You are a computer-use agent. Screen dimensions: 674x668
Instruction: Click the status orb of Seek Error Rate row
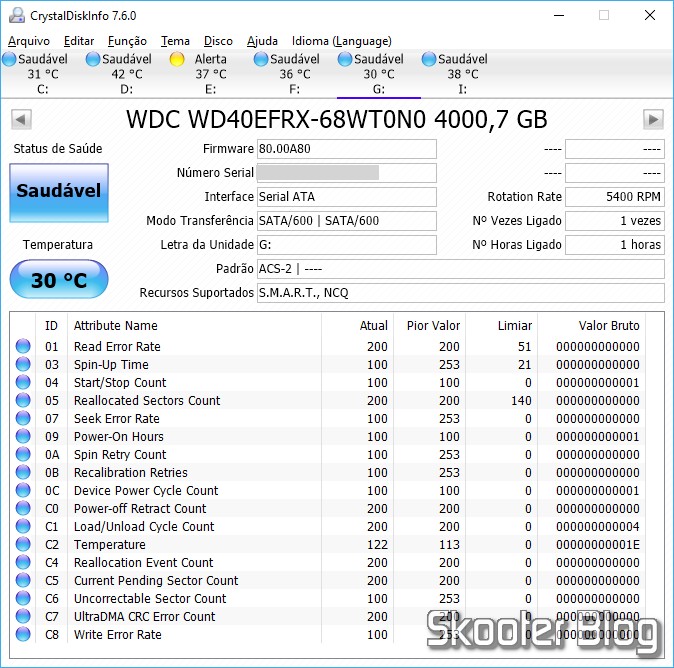click(x=23, y=418)
